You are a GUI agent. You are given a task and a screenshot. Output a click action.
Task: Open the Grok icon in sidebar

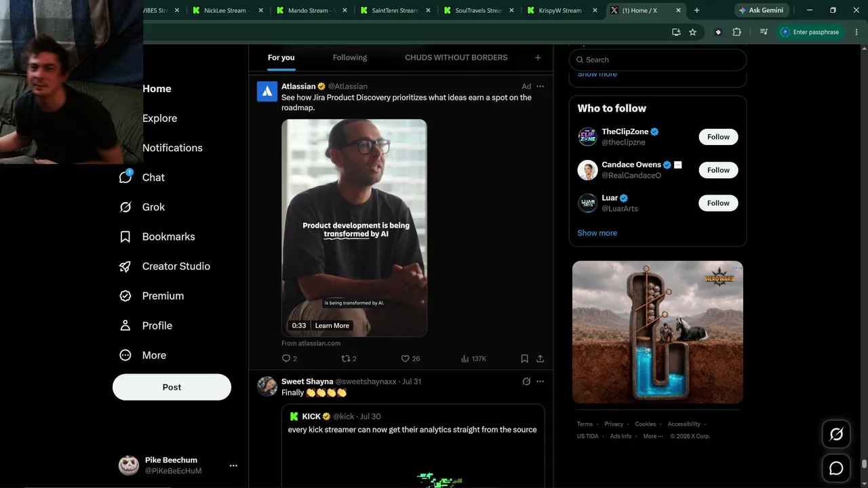click(125, 207)
